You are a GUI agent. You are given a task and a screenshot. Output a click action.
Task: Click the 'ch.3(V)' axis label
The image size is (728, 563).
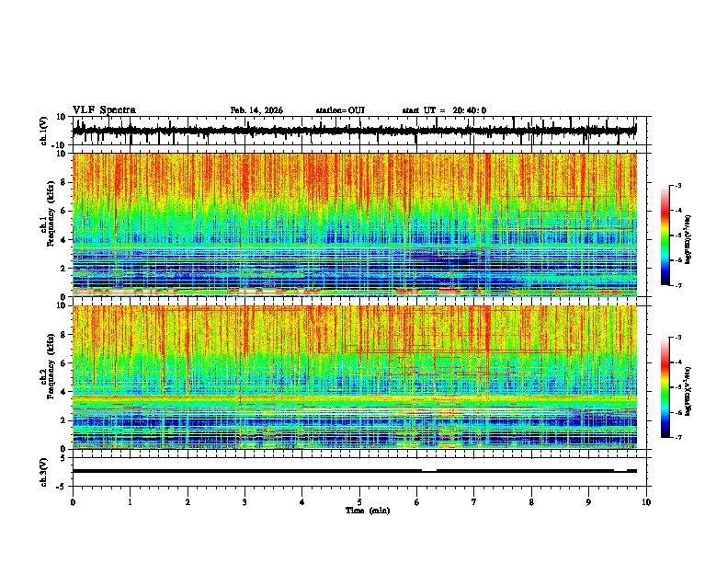tap(44, 472)
